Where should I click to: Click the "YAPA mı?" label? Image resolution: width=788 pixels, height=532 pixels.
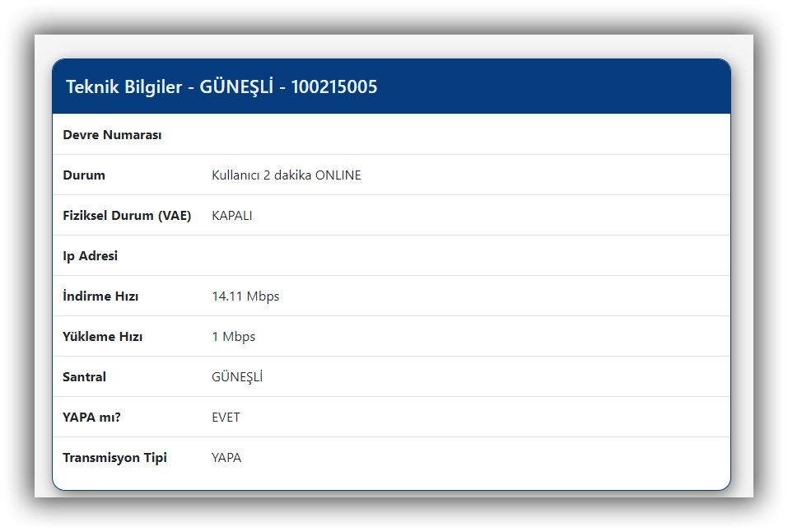coord(91,418)
